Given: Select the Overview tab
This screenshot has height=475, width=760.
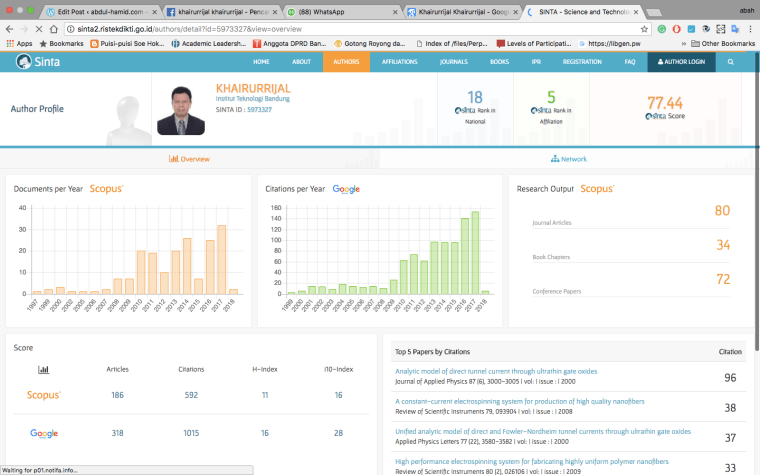Looking at the screenshot, I should click(189, 158).
